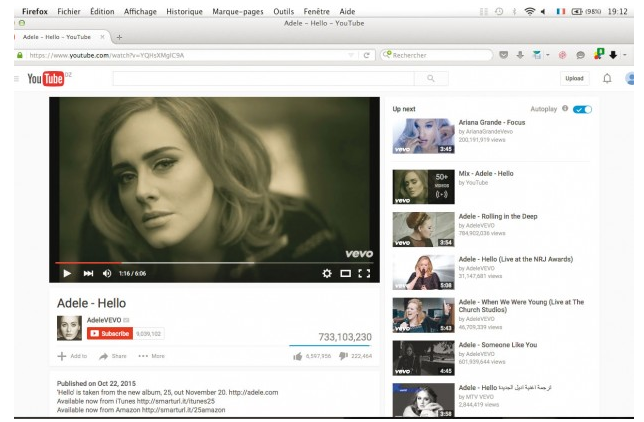Turn off the Autoplay toggle
Screen dimensions: 644x422
(582, 109)
